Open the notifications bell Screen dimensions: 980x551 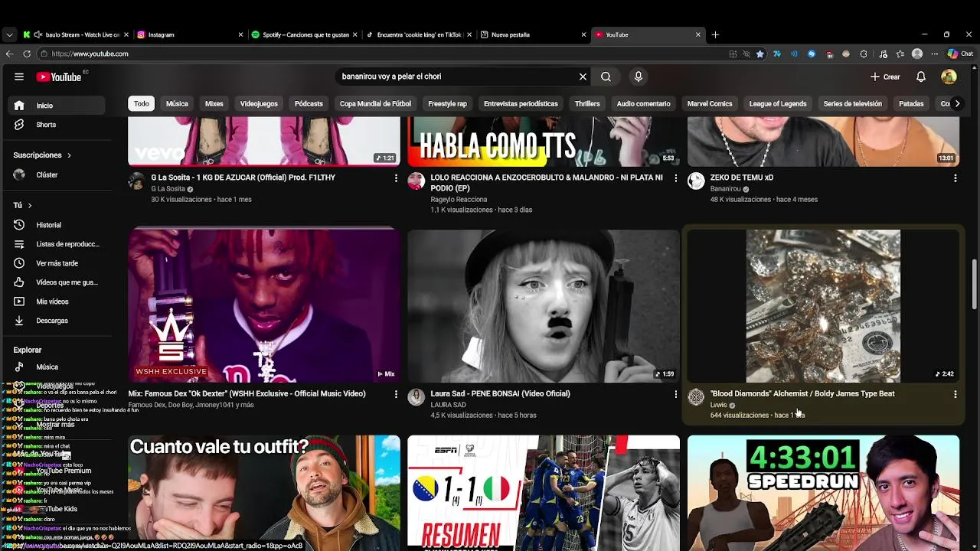[921, 77]
